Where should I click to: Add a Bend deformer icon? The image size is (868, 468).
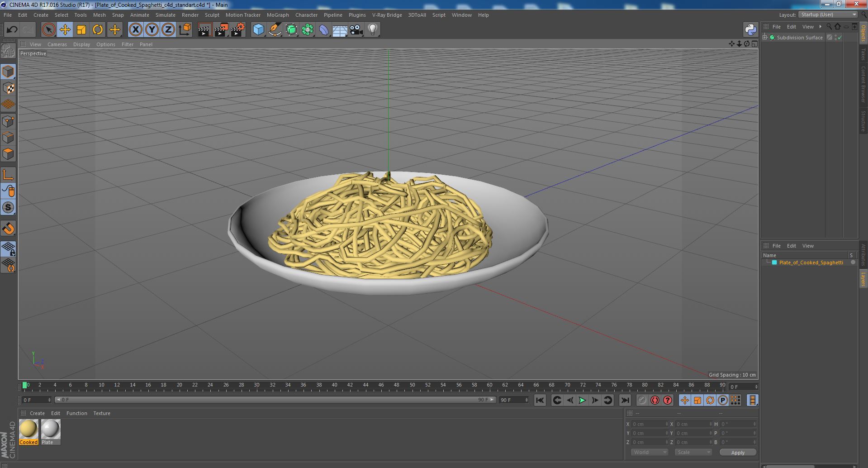[x=324, y=30]
